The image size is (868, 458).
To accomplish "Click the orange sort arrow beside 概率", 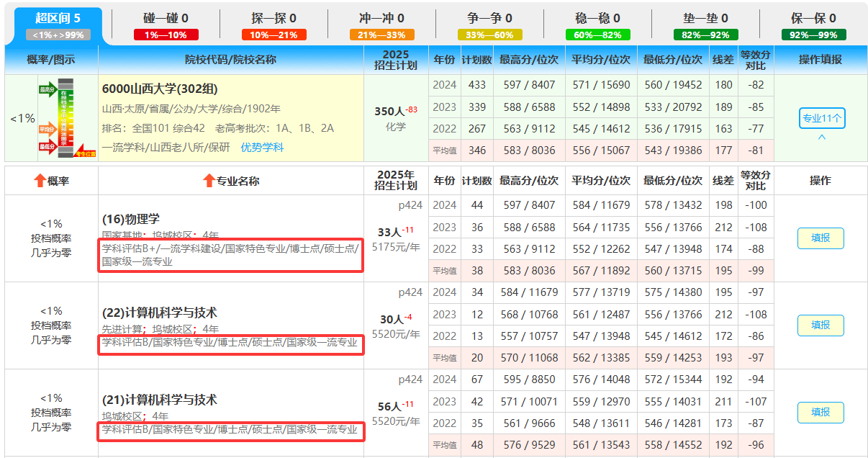I will click(x=40, y=181).
